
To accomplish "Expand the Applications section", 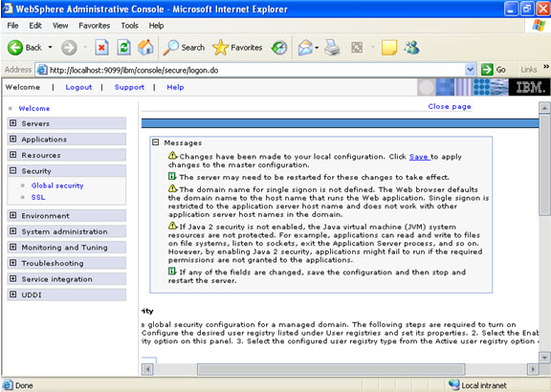I will [x=13, y=139].
